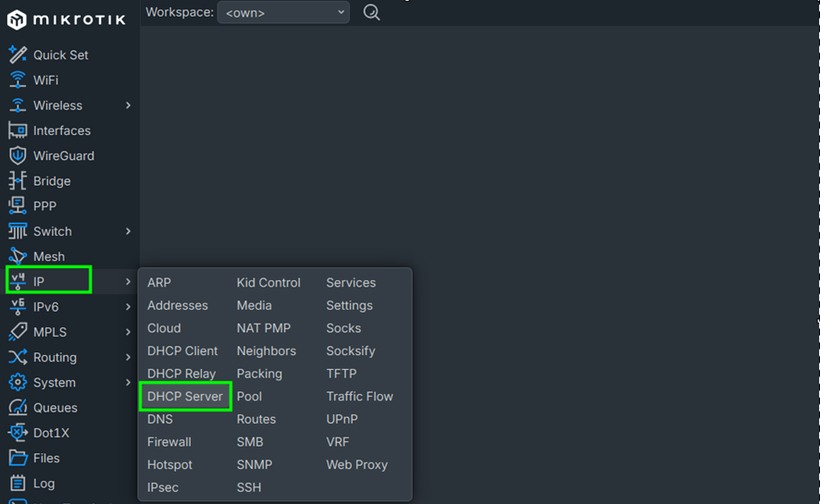Open the Log sidebar item

[x=43, y=483]
